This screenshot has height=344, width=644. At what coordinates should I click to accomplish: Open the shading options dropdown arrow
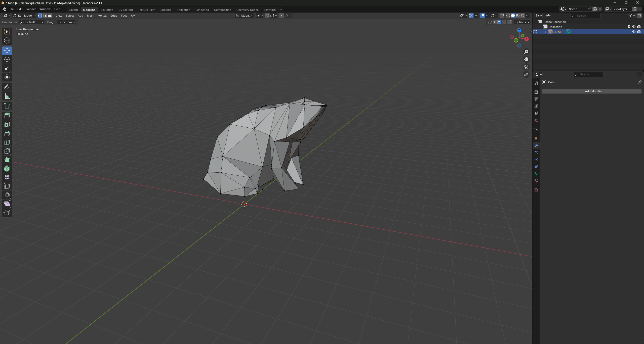528,16
